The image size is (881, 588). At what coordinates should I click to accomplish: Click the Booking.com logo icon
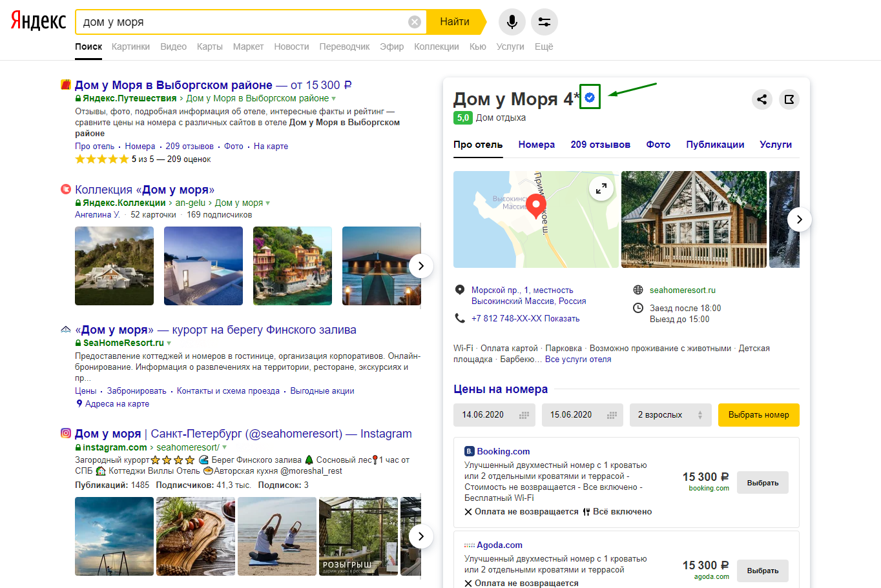pyautogui.click(x=470, y=451)
